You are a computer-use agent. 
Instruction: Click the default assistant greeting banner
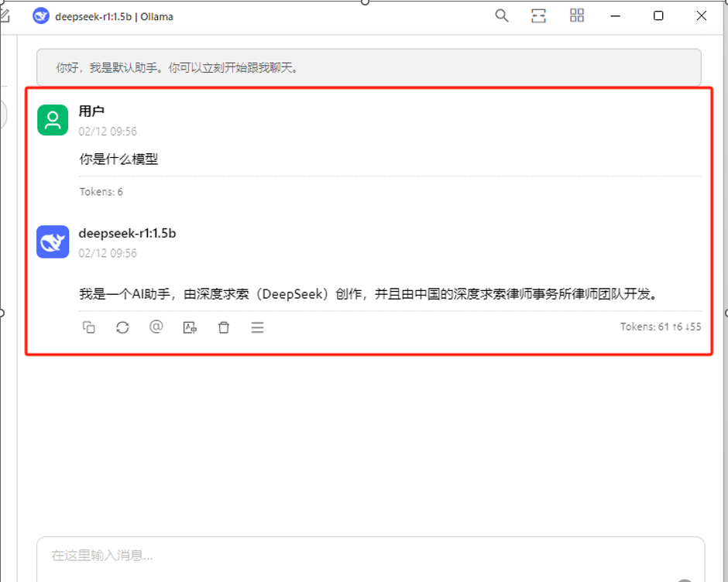pos(369,68)
